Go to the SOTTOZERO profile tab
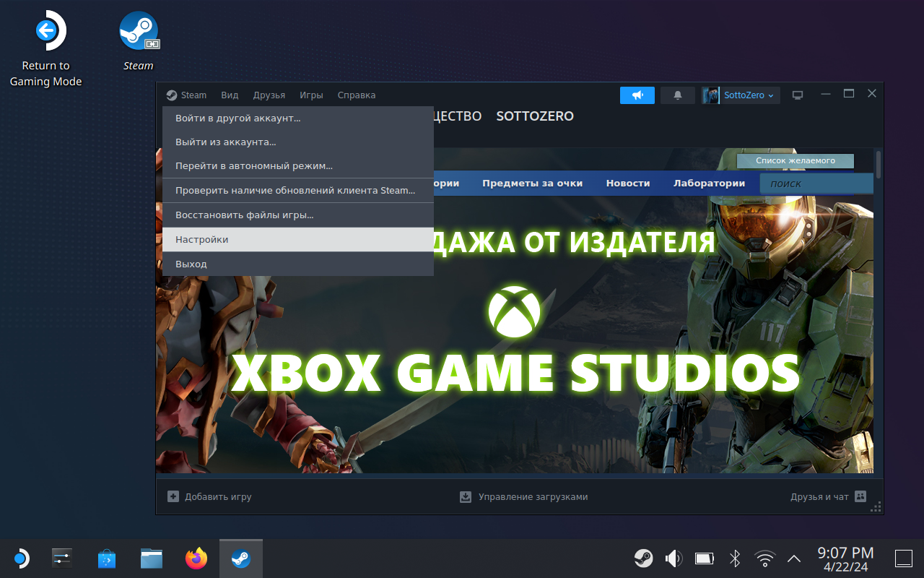 pyautogui.click(x=535, y=116)
